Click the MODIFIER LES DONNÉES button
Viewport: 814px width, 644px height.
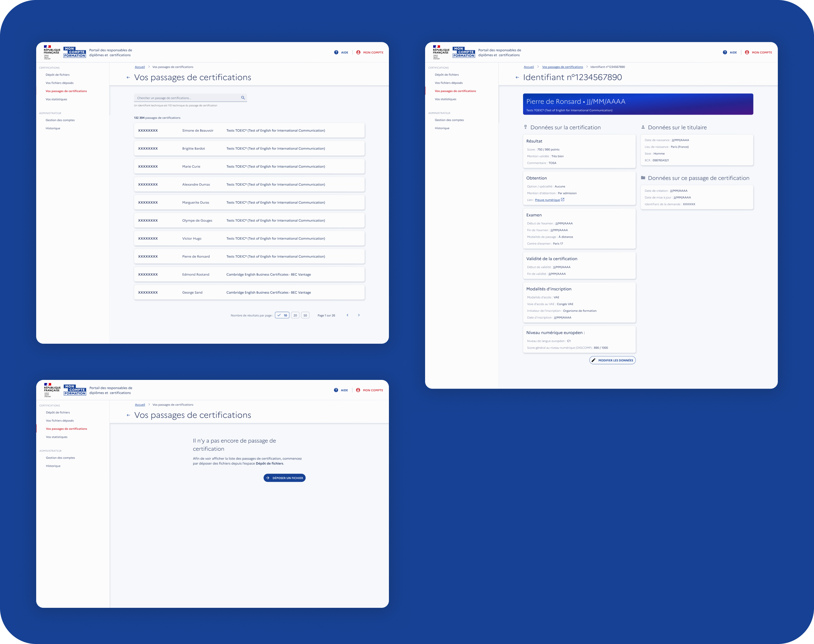coord(612,360)
